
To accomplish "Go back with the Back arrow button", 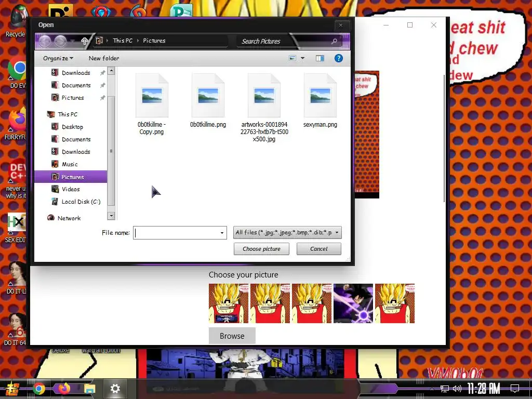I will point(45,42).
